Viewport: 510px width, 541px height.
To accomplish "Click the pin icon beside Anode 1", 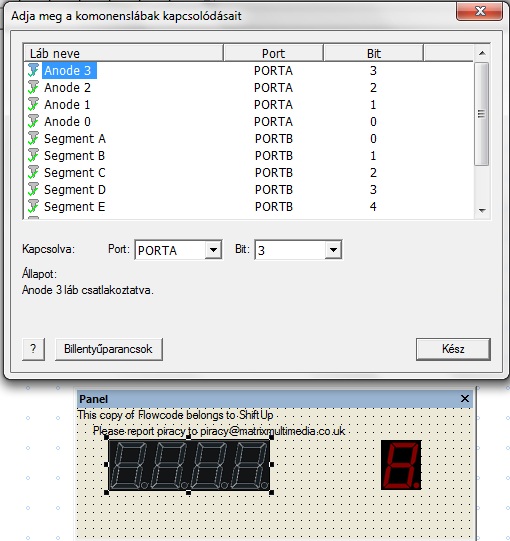I will point(33,104).
